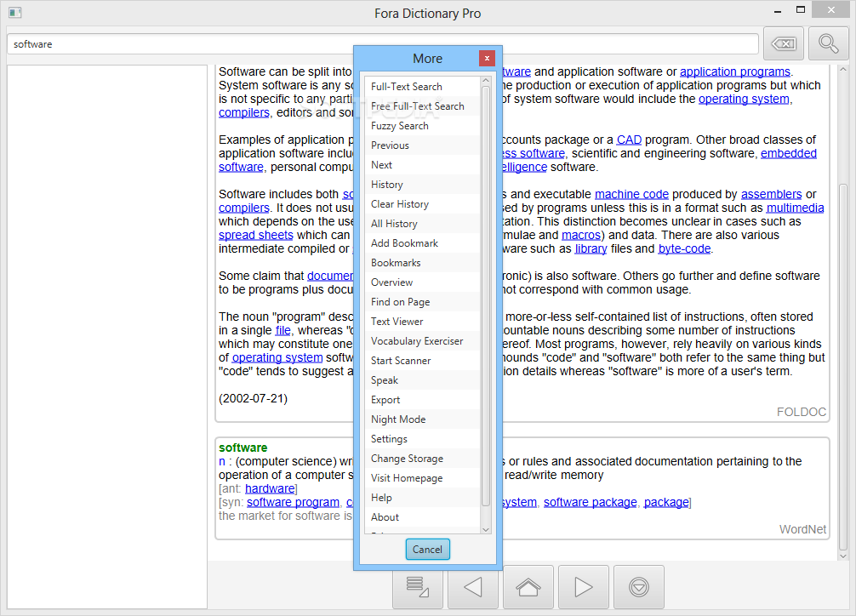Click the WordNet source label

[802, 529]
